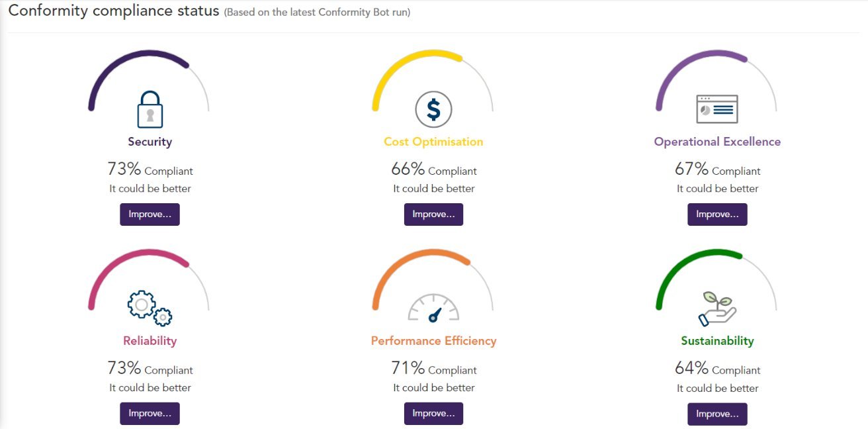Click Improve button under Security

pyautogui.click(x=150, y=214)
